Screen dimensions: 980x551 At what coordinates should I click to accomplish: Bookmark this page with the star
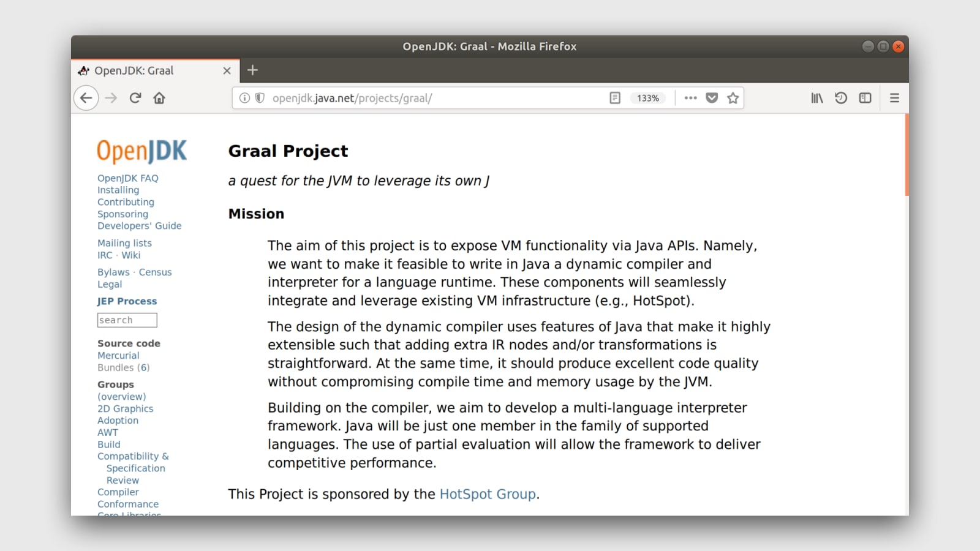tap(733, 98)
